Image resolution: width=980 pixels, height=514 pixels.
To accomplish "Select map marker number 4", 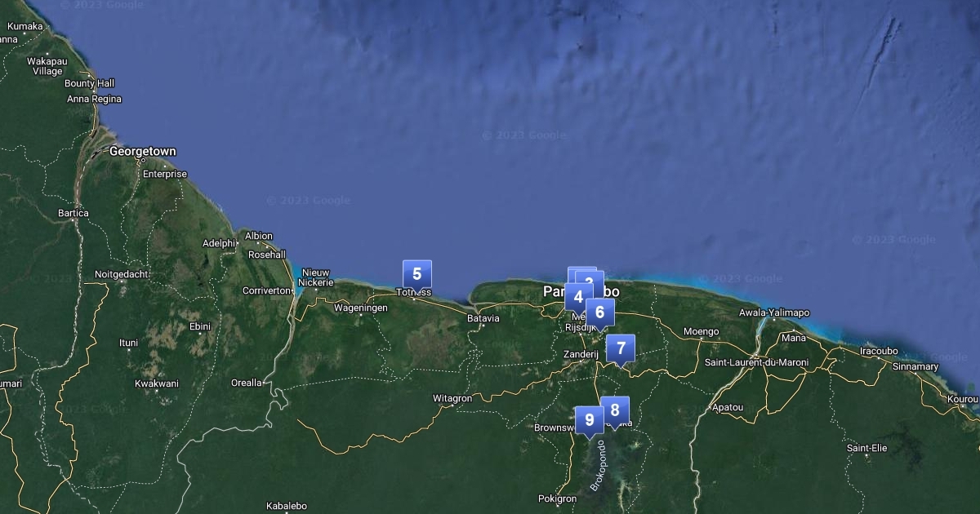I will pos(578,298).
